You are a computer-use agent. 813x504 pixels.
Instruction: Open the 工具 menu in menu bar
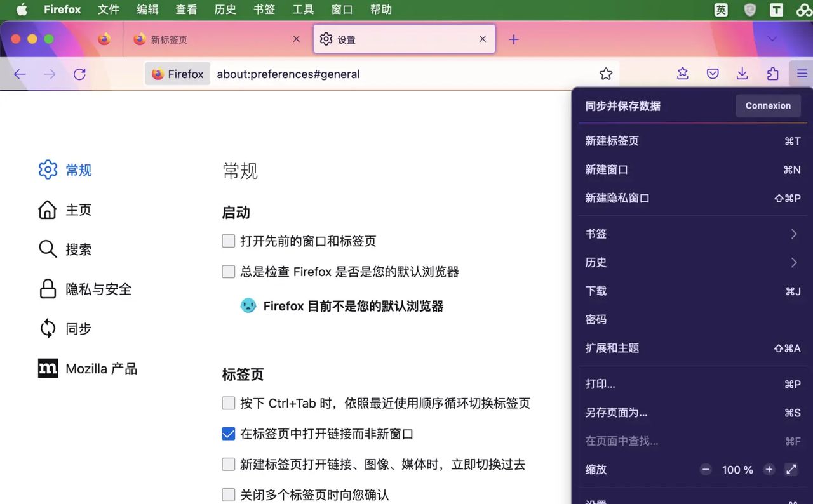pyautogui.click(x=302, y=9)
